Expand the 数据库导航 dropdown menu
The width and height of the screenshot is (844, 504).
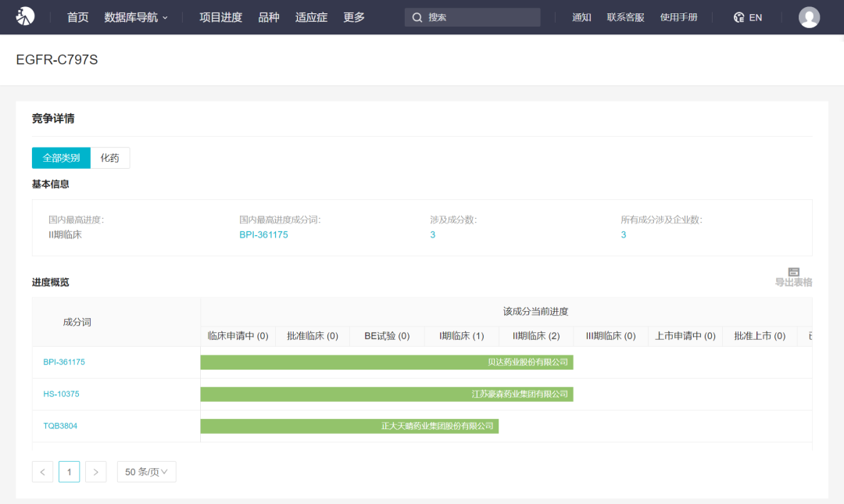tap(136, 17)
